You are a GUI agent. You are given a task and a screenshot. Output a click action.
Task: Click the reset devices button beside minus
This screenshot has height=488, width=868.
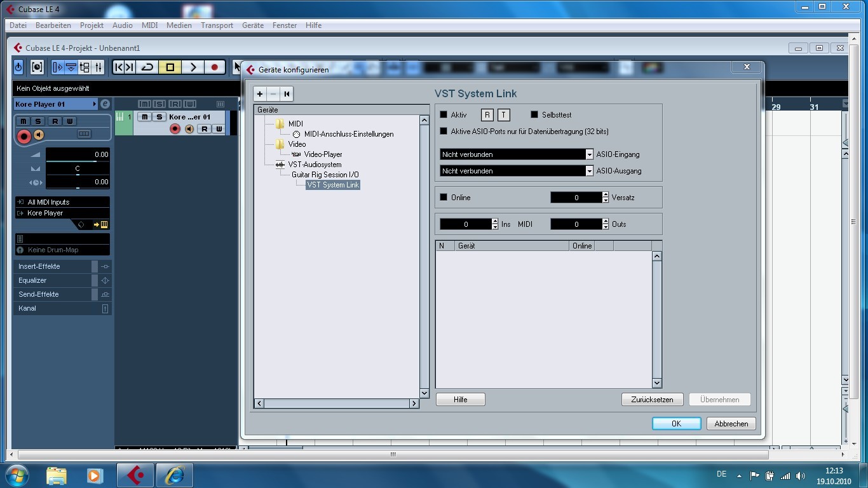click(287, 94)
